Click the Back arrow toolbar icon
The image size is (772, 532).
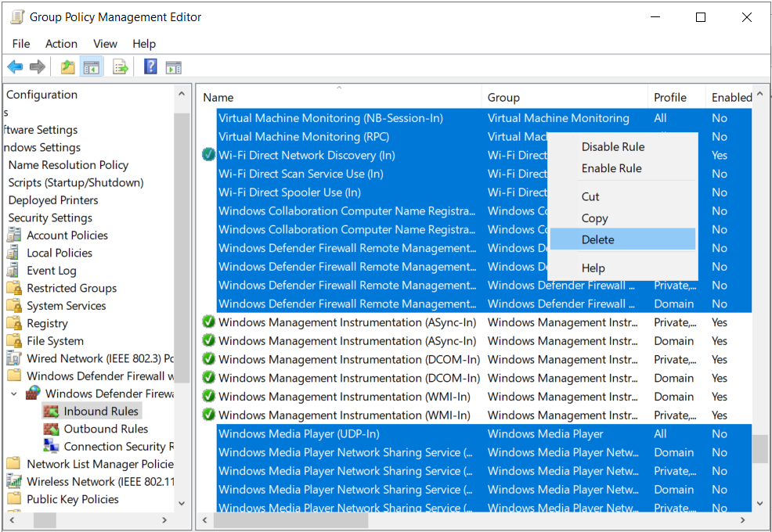point(15,66)
